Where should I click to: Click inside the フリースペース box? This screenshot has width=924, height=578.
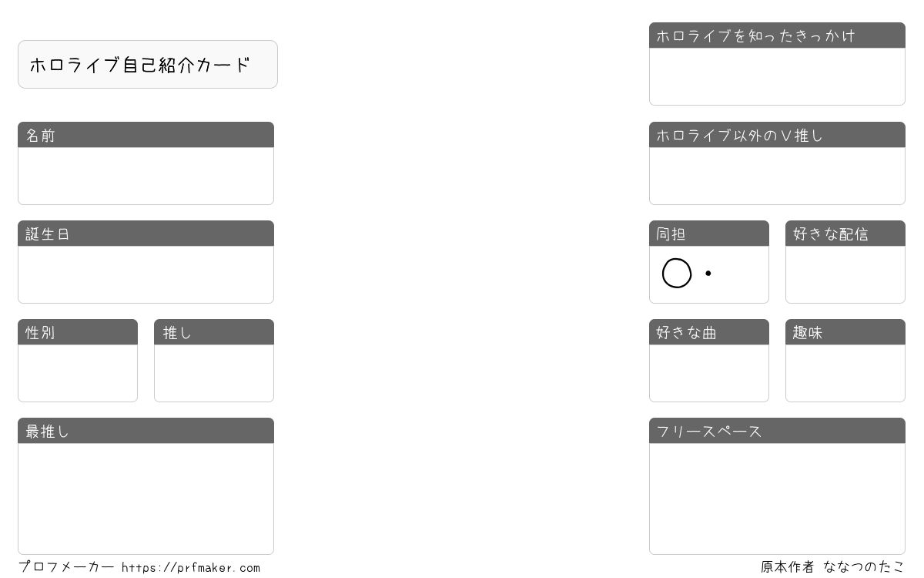777,499
